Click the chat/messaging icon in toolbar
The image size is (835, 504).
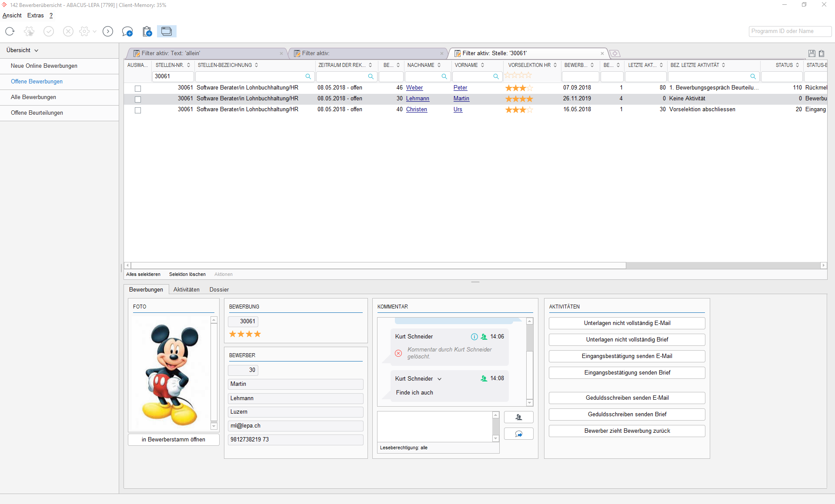127,32
